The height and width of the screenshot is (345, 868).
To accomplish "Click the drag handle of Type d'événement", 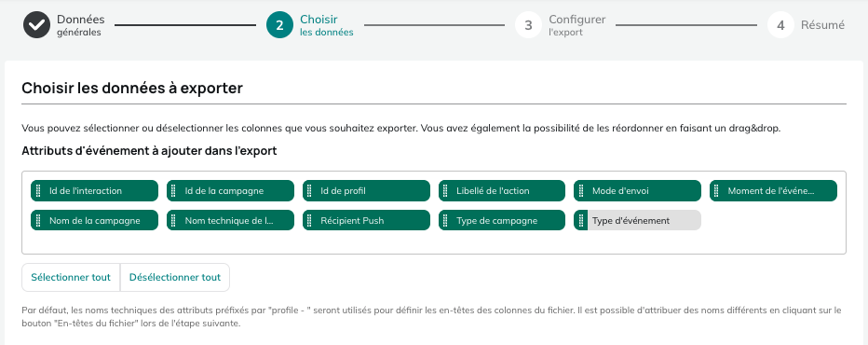I will click(581, 220).
